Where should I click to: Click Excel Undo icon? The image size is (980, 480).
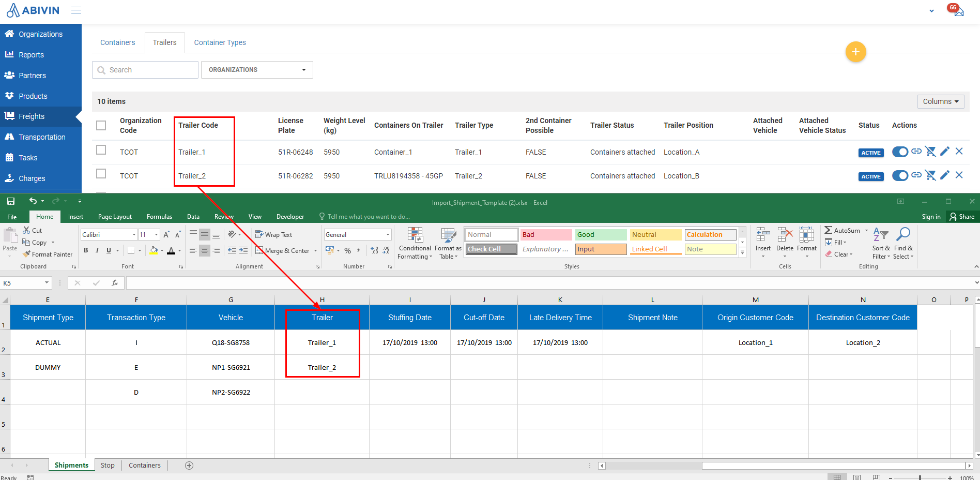coord(33,201)
